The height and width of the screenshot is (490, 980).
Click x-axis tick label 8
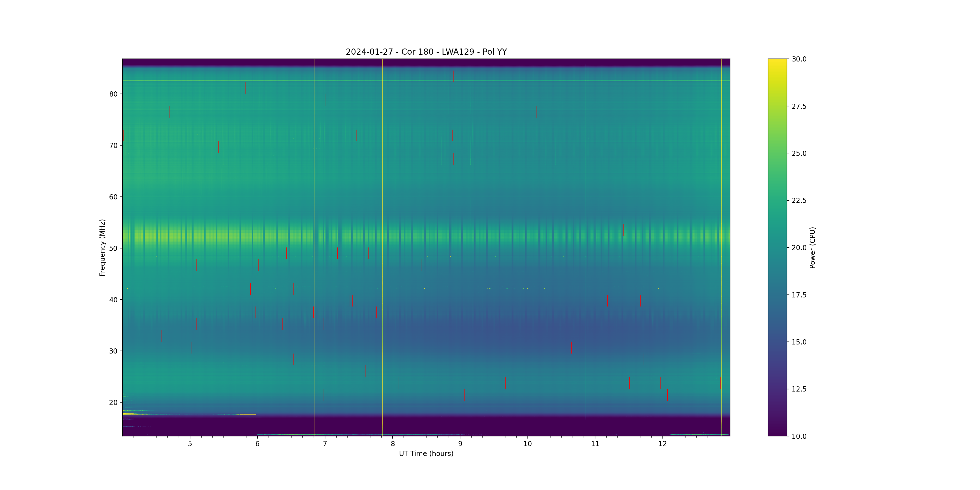tap(392, 444)
